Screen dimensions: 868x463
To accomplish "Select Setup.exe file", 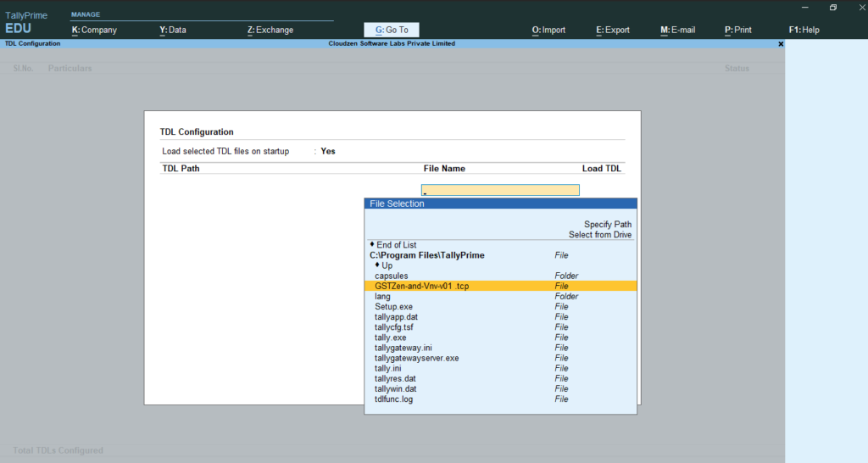I will [500, 307].
